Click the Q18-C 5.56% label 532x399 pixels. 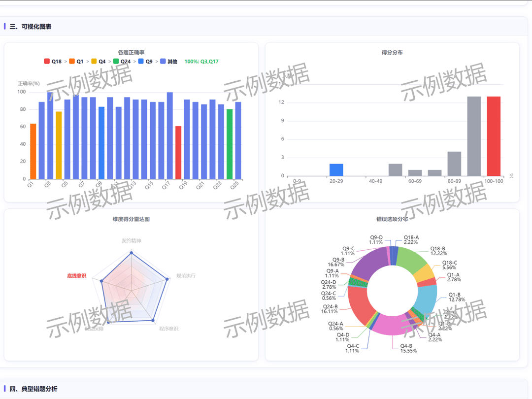pyautogui.click(x=450, y=265)
